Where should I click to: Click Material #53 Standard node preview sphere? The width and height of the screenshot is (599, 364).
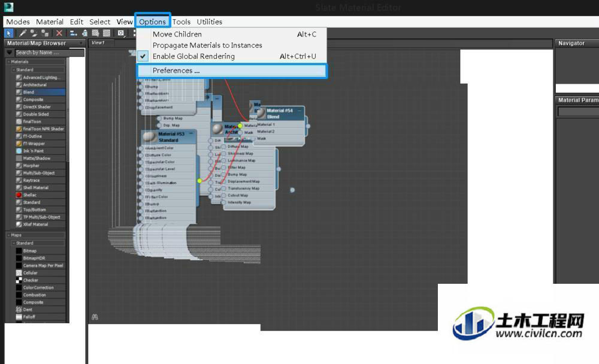pos(149,136)
